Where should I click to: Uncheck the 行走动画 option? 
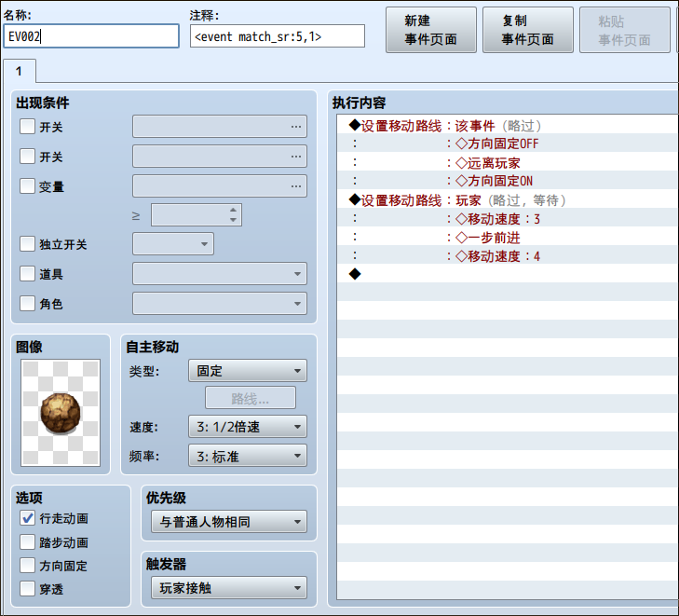27,518
